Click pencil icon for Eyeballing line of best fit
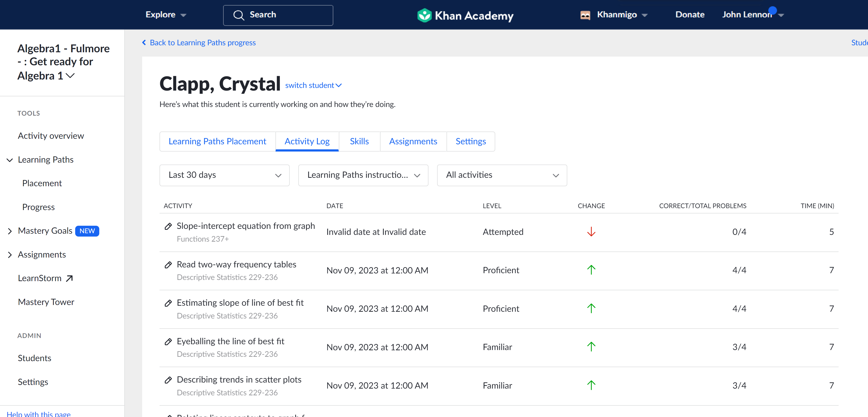The height and width of the screenshot is (417, 868). click(168, 342)
